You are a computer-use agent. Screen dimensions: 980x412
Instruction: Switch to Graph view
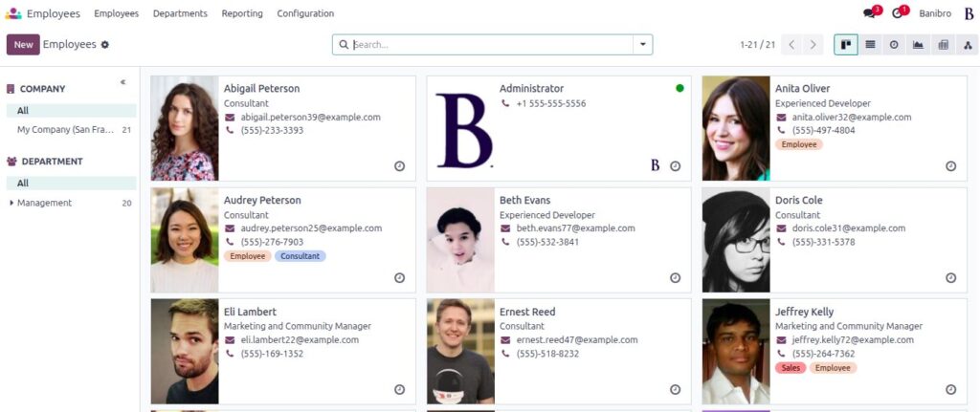point(918,45)
